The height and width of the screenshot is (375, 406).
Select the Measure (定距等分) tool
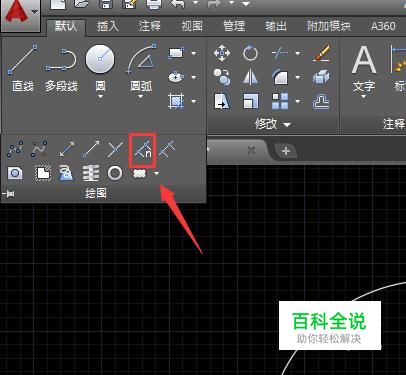point(167,149)
